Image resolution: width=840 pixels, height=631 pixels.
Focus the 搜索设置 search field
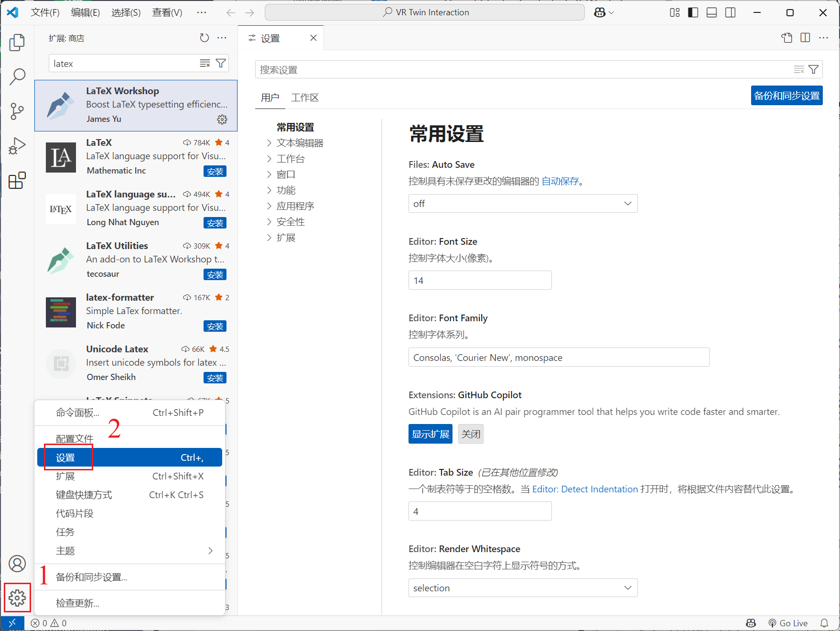[x=539, y=70]
